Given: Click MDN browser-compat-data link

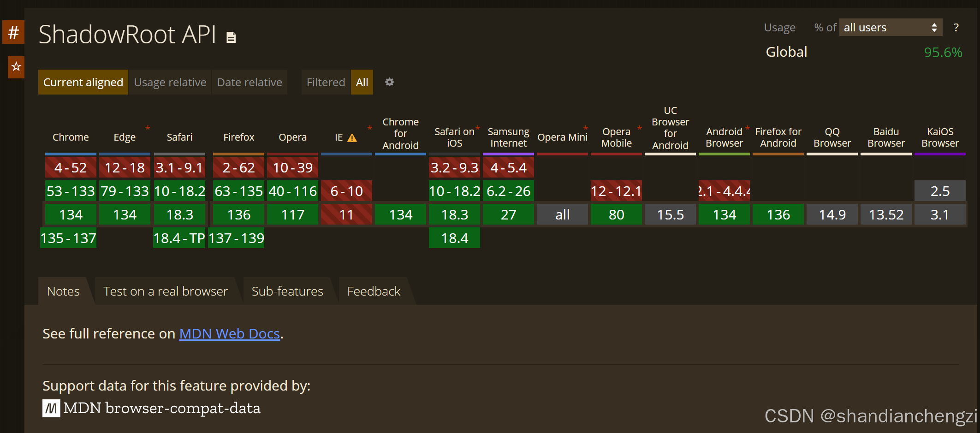Looking at the screenshot, I should tap(162, 408).
